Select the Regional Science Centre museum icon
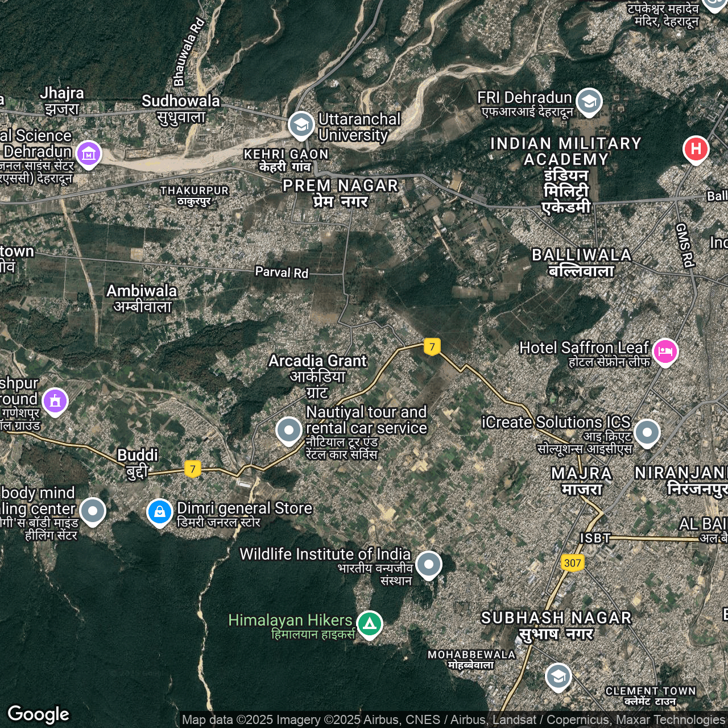Image resolution: width=728 pixels, height=728 pixels. [89, 153]
